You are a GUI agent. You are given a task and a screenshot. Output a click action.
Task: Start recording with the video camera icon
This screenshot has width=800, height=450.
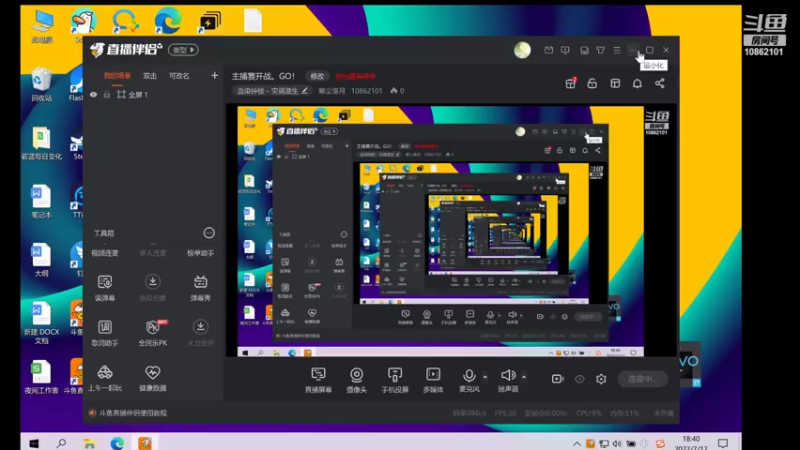(557, 379)
